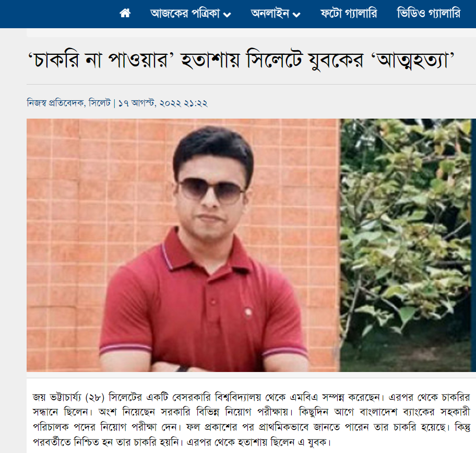Open the article's main photo
Viewport: 476px width, 453px height.
(251, 245)
